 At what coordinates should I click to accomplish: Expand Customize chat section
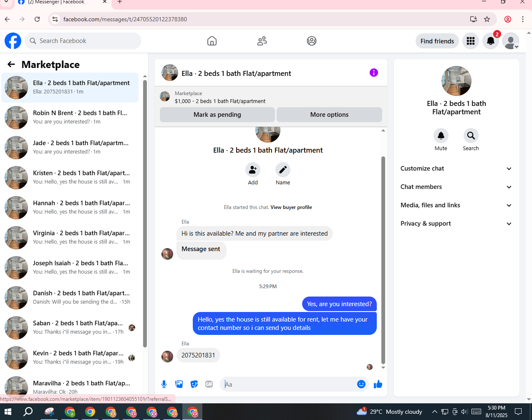pyautogui.click(x=456, y=169)
